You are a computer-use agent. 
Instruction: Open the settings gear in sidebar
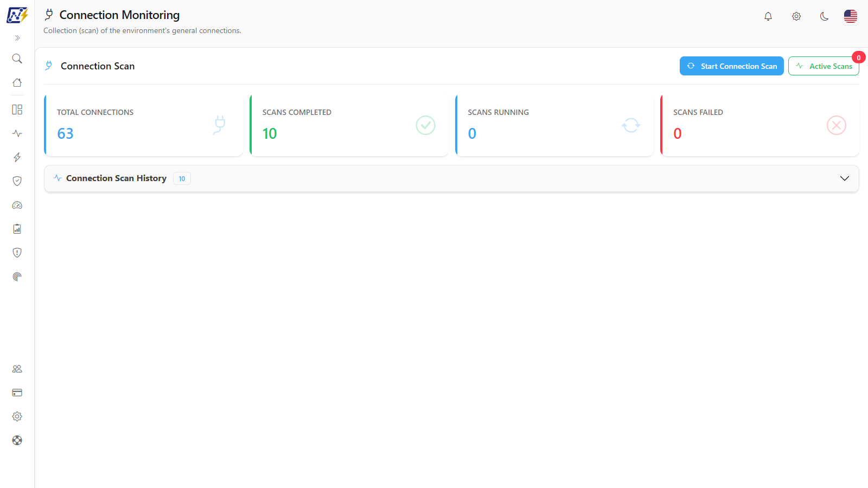pos(17,416)
